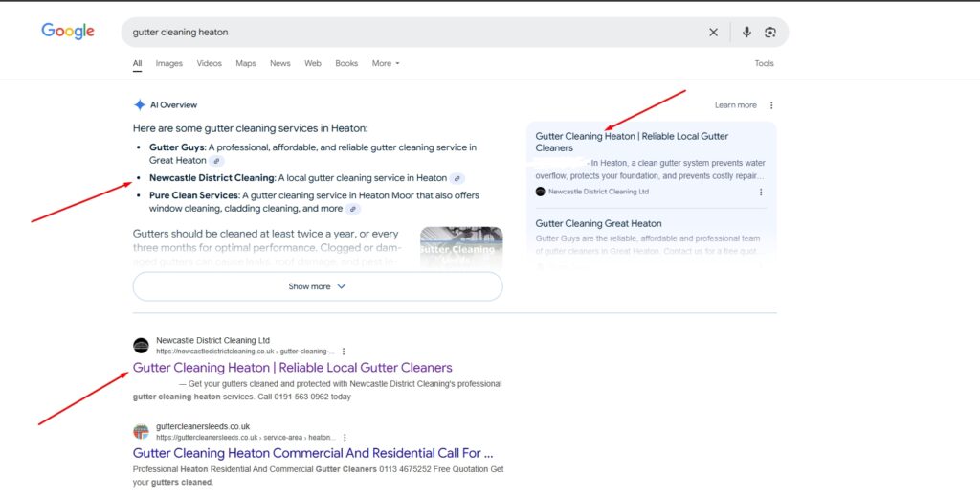
Task: Open source link icon after Great Heaton
Action: pos(216,161)
